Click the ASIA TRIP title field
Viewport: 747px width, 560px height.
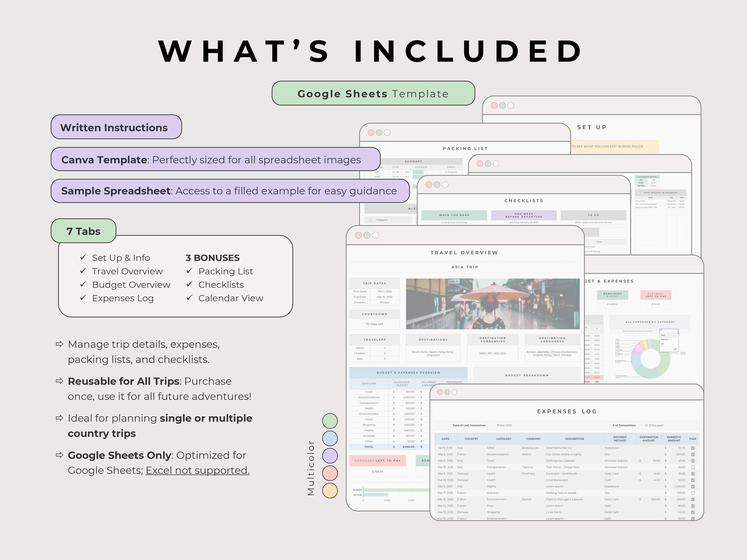pyautogui.click(x=465, y=267)
